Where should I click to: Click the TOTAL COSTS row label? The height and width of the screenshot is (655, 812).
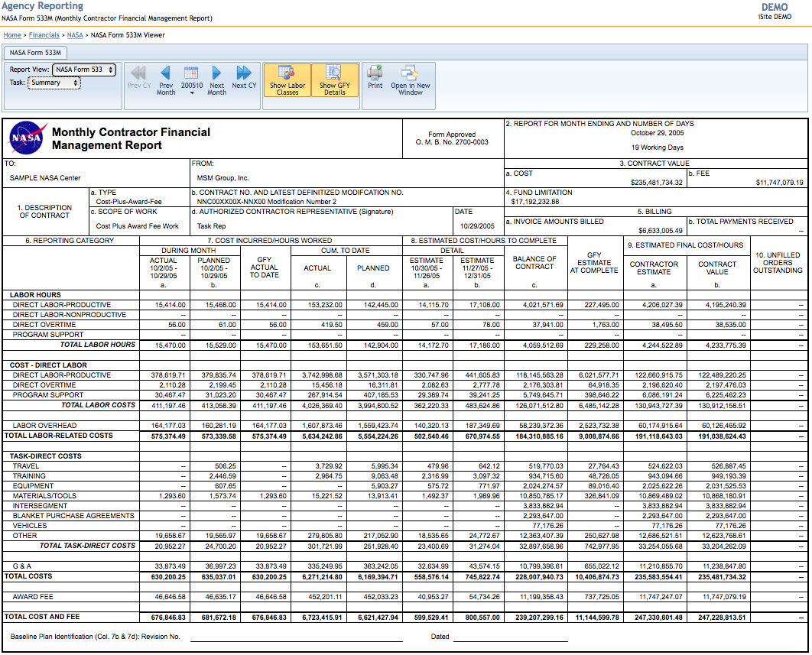tap(28, 576)
